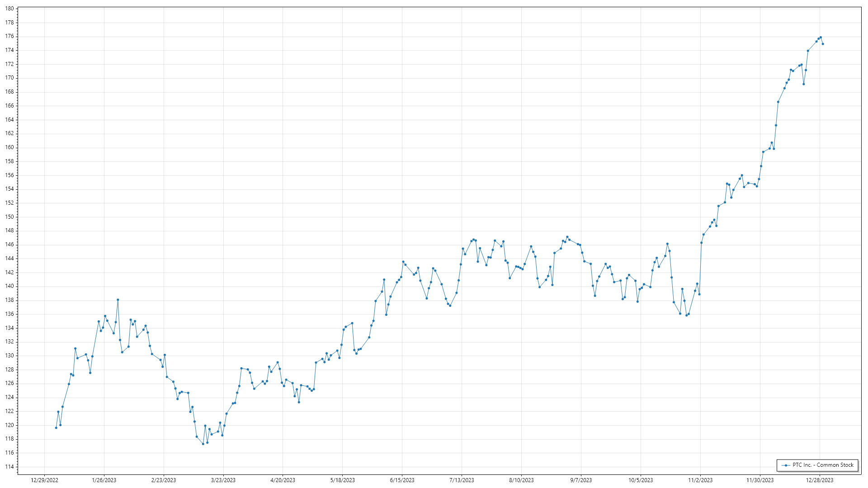Viewport: 868px width, 488px height.
Task: Click the 130 y-axis value label
Action: [9, 356]
